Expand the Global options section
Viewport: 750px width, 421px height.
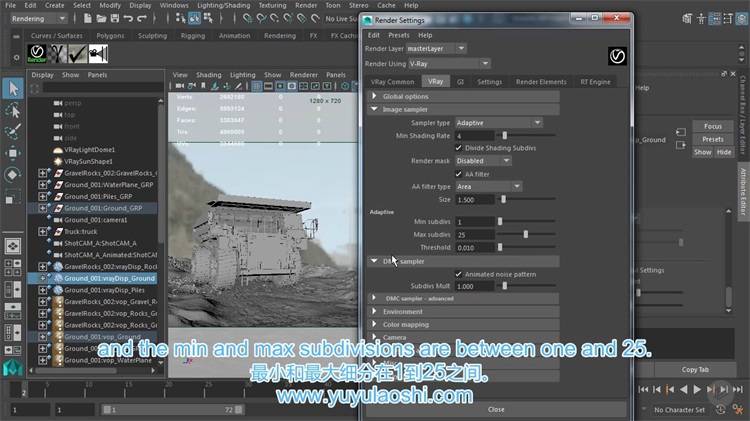point(405,96)
